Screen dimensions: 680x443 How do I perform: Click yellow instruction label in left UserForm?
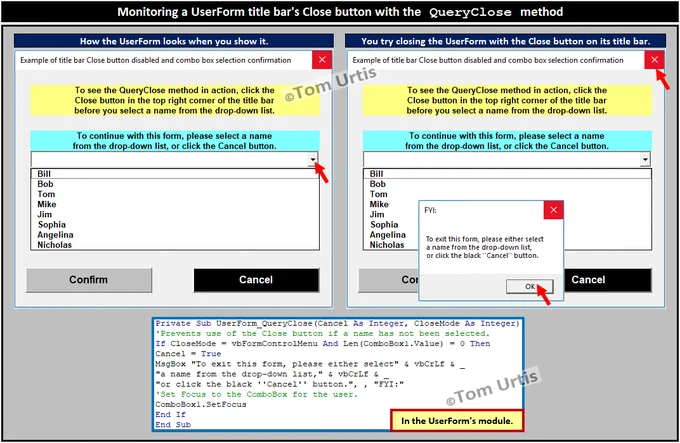point(175,101)
